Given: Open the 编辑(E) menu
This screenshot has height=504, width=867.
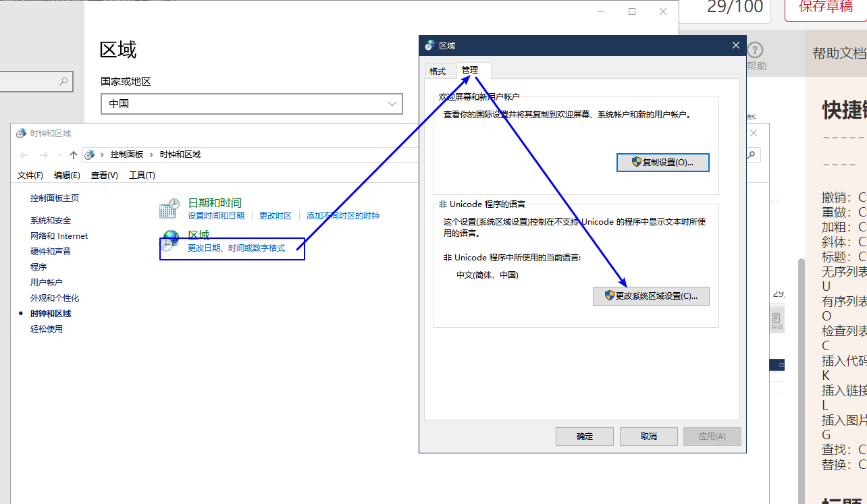Looking at the screenshot, I should [x=67, y=175].
